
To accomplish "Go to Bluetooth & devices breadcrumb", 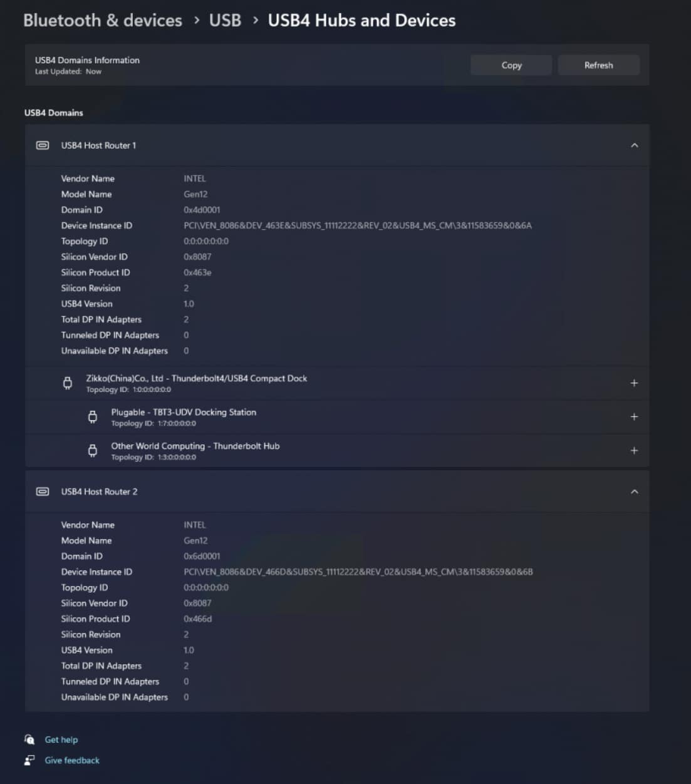I will [x=103, y=20].
